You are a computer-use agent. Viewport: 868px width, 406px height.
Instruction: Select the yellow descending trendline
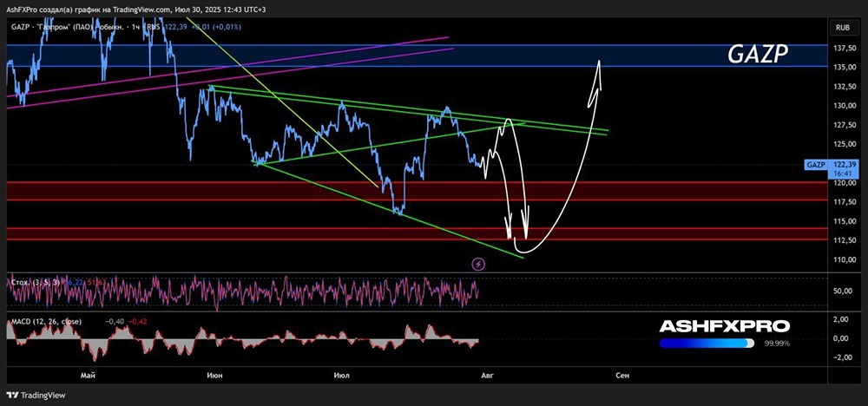click(x=282, y=102)
